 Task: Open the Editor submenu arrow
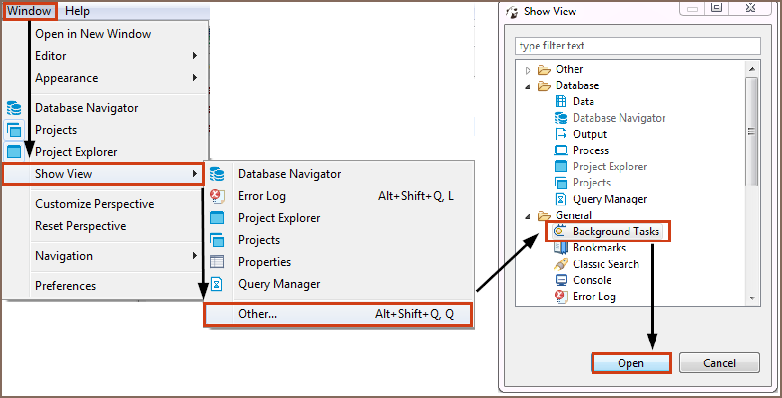195,56
